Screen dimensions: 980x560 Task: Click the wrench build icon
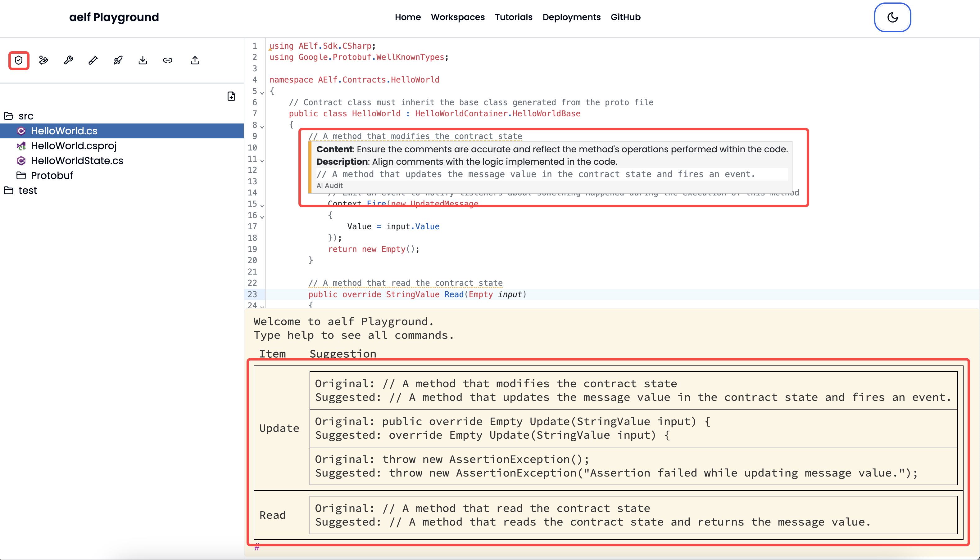pyautogui.click(x=69, y=60)
